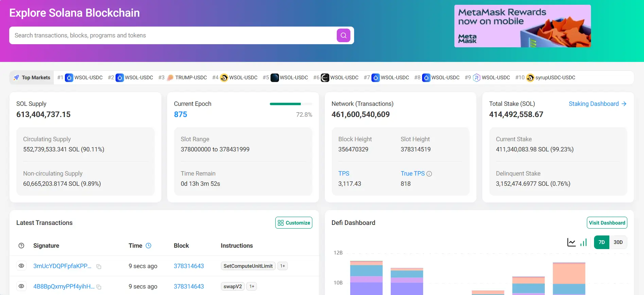
Task: Copy the 3mUcYDQPFpfaKPP signature
Action: click(x=99, y=266)
